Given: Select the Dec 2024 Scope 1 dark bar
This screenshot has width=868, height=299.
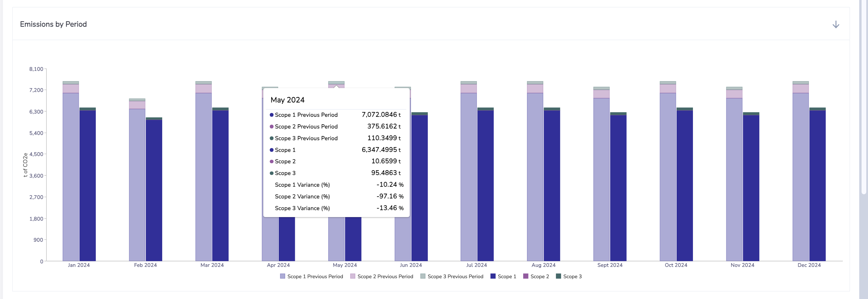Looking at the screenshot, I should pyautogui.click(x=817, y=185).
